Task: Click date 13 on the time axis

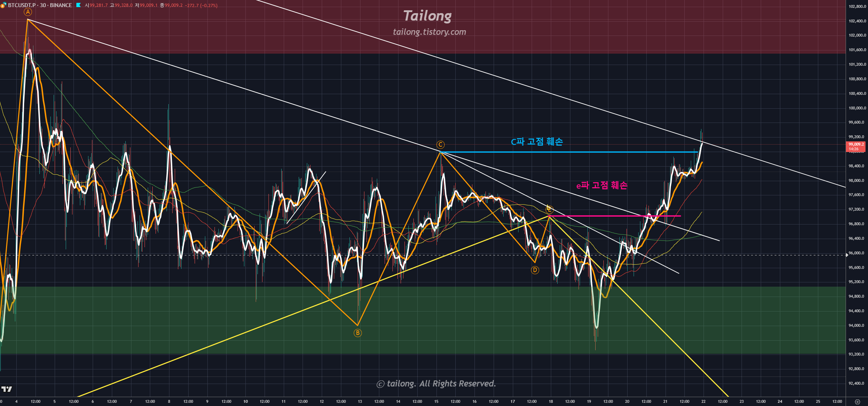Action: pyautogui.click(x=360, y=401)
